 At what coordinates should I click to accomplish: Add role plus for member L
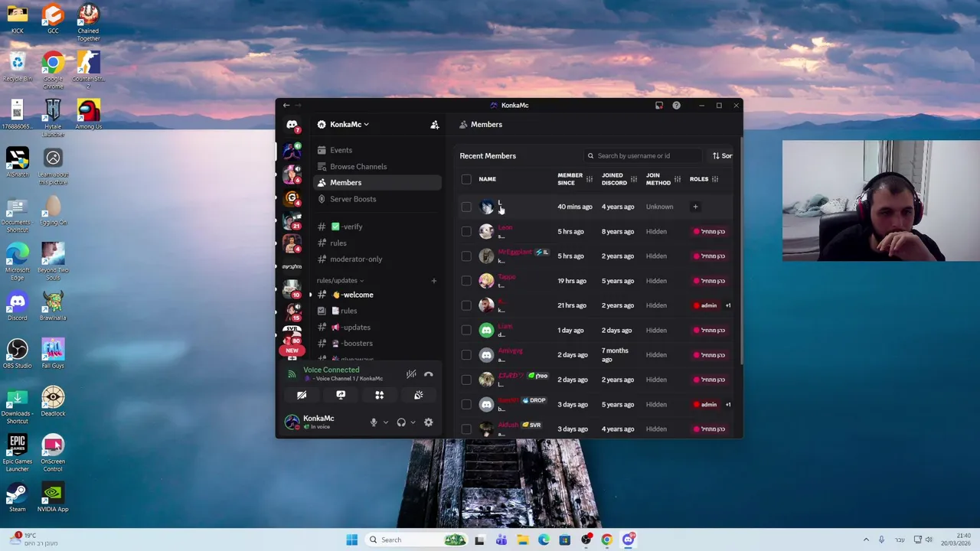click(695, 207)
